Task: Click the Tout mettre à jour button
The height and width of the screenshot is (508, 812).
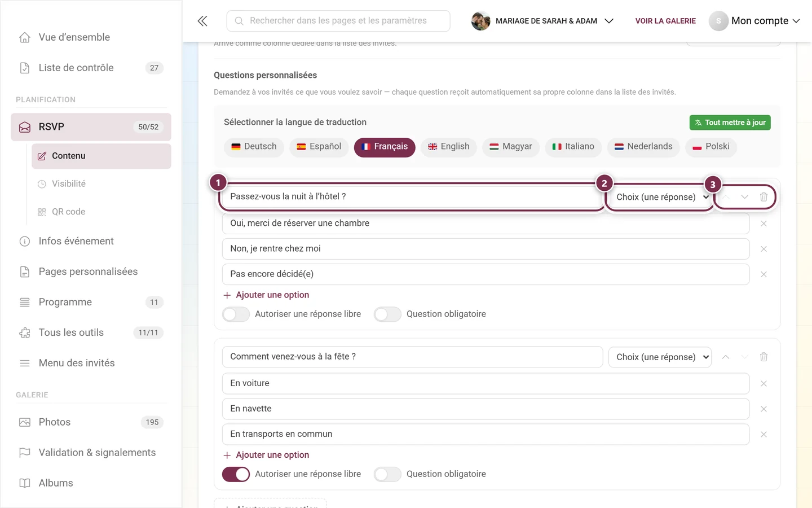Action: 730,122
